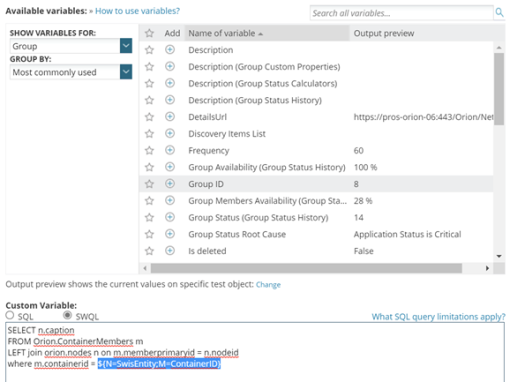The height and width of the screenshot is (382, 510).
Task: Favorite the Frequency variable
Action: [x=149, y=150]
